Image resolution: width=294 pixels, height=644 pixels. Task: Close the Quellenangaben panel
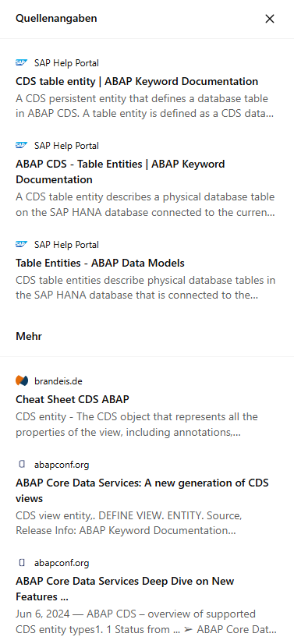pyautogui.click(x=269, y=19)
